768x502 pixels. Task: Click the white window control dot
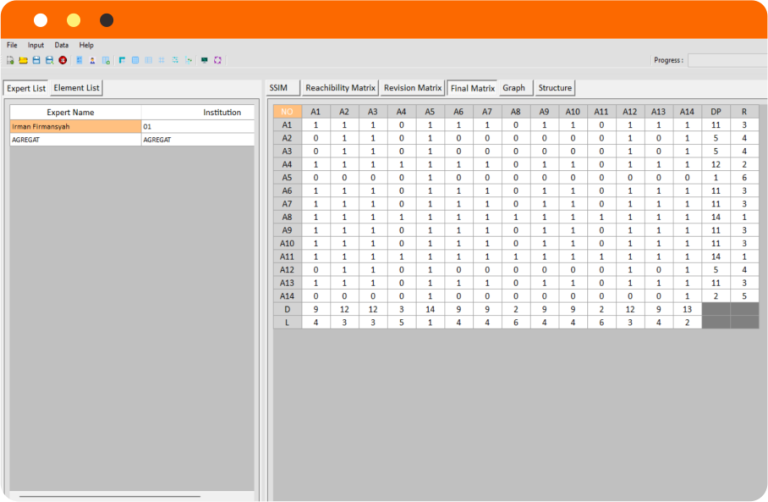[x=41, y=20]
